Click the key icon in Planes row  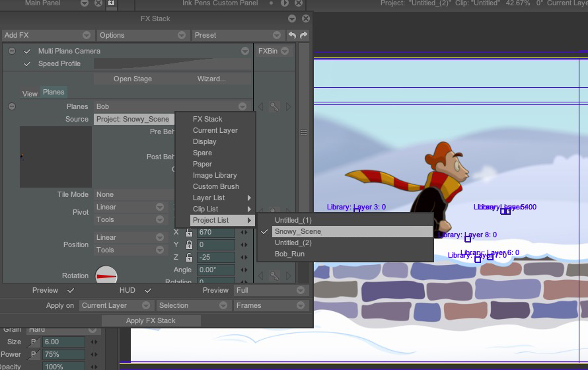tap(274, 107)
